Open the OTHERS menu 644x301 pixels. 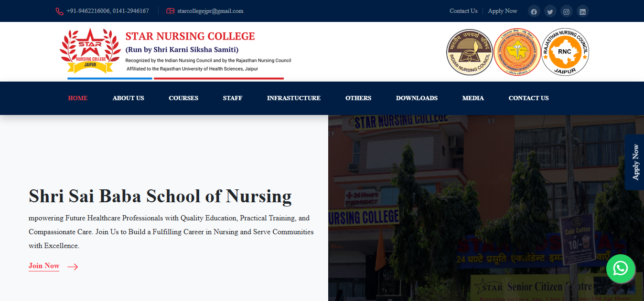(358, 98)
